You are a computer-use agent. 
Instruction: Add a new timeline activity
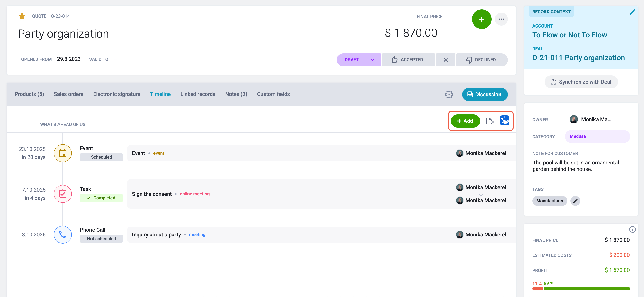[465, 121]
